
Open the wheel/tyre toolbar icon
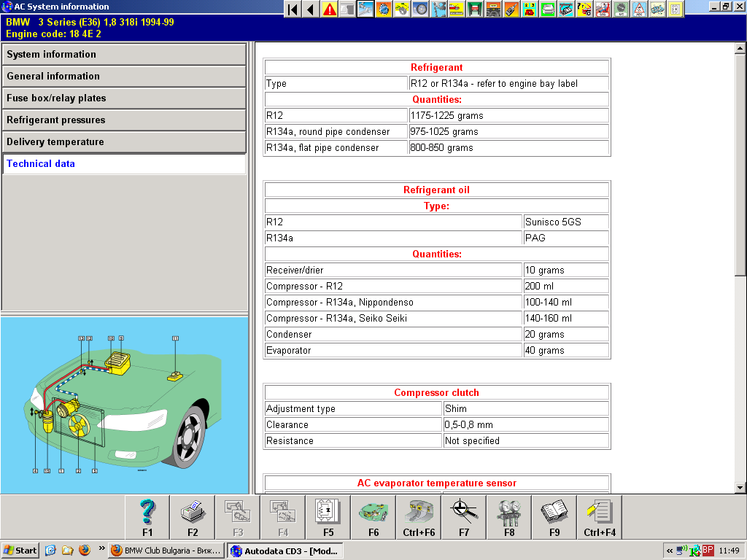pyautogui.click(x=420, y=9)
